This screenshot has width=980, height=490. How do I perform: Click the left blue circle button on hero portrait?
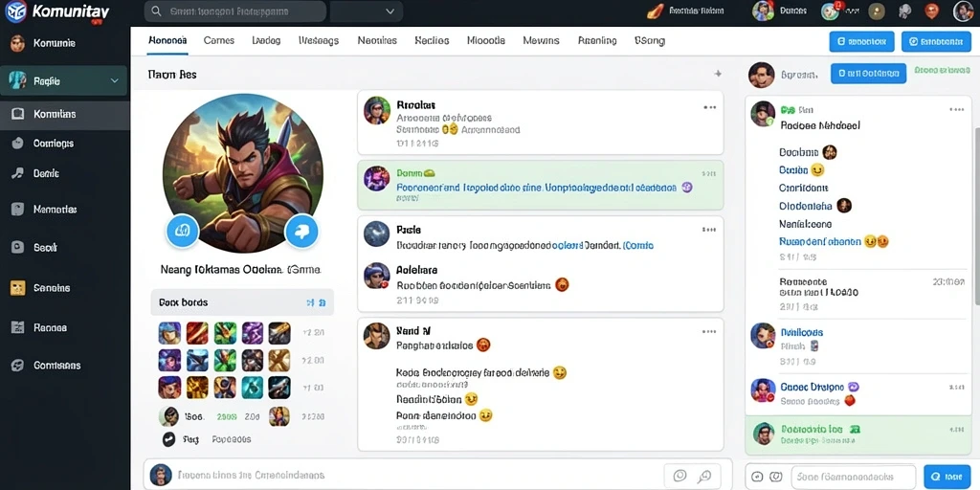[183, 232]
